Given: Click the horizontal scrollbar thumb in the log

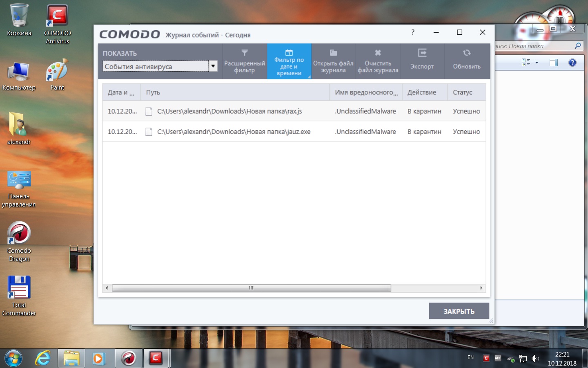Looking at the screenshot, I should click(251, 288).
